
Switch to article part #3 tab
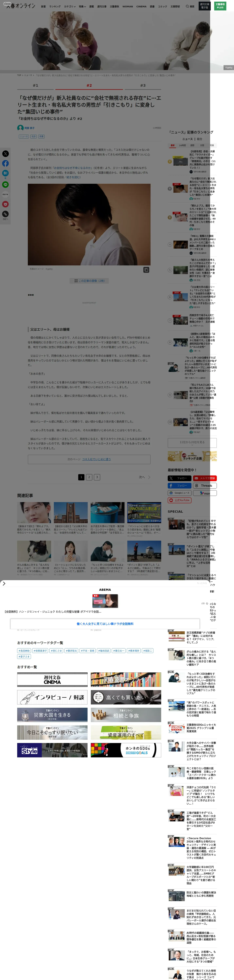click(143, 86)
